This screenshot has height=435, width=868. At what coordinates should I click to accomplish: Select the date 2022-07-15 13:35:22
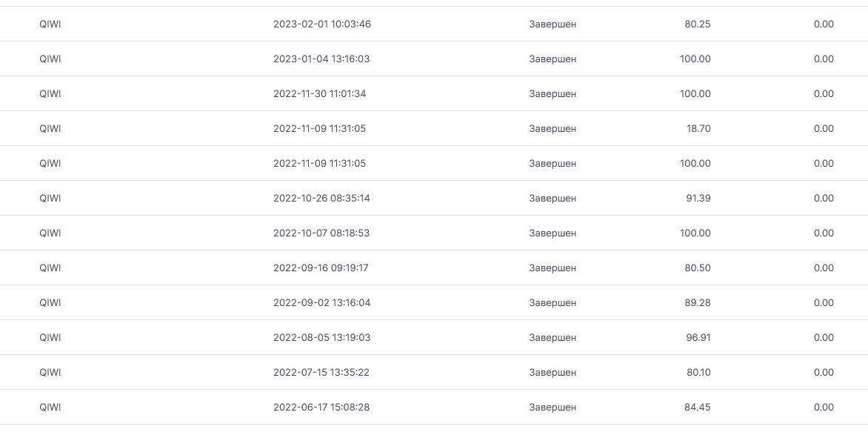tap(321, 373)
